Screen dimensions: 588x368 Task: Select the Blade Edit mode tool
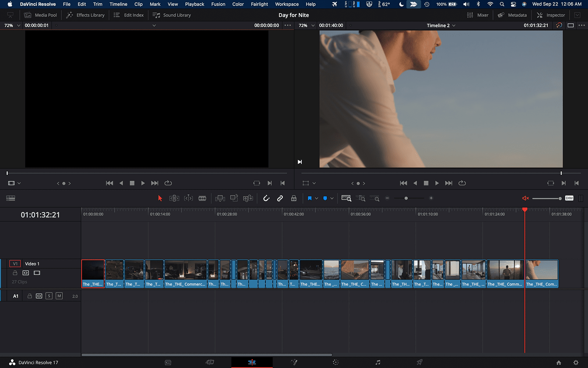click(202, 198)
